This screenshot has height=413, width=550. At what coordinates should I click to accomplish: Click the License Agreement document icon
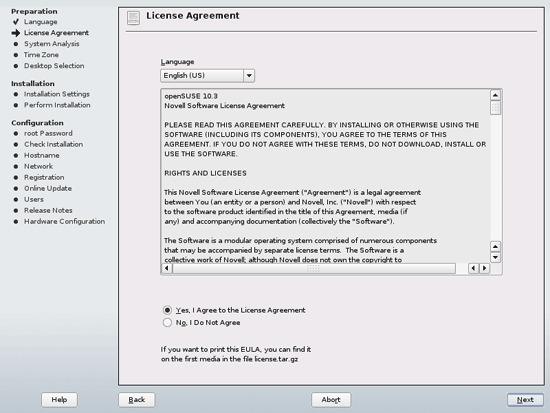pos(133,18)
